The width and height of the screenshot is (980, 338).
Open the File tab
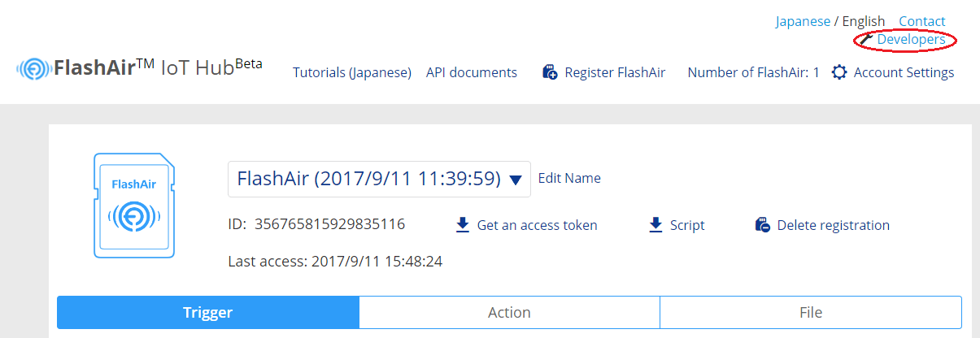pos(810,312)
